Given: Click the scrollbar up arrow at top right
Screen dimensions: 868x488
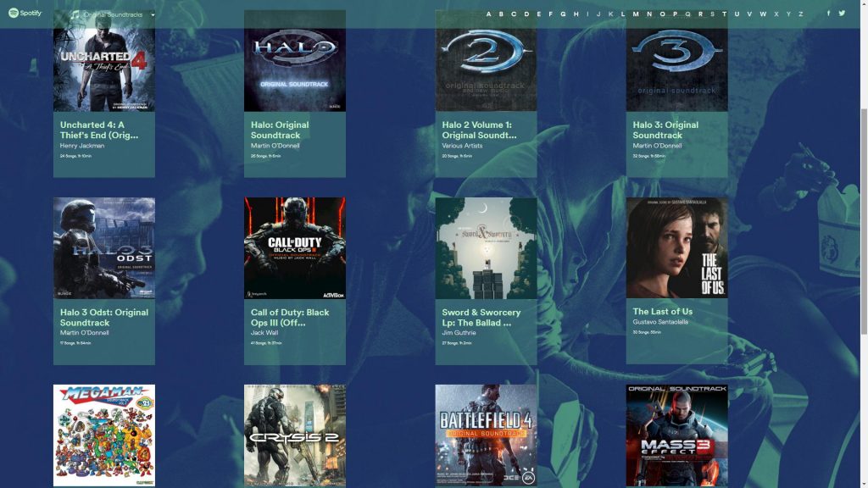Looking at the screenshot, I should (x=862, y=4).
